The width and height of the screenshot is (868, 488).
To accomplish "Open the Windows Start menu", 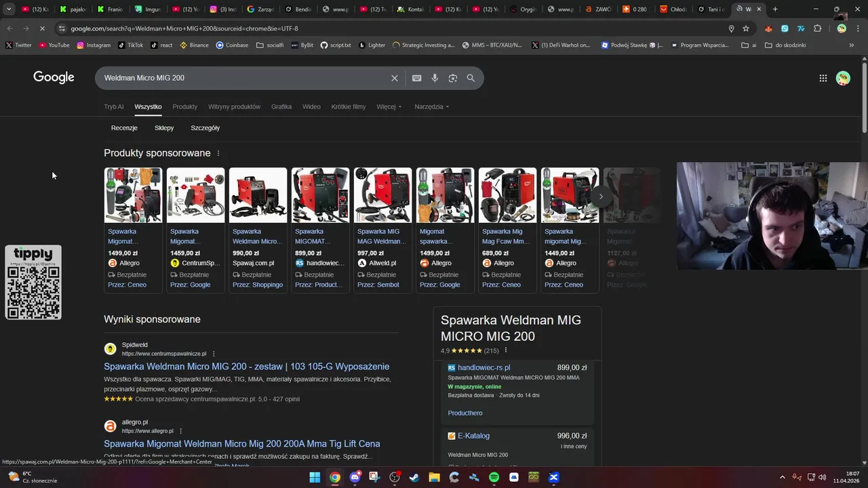I will (315, 477).
